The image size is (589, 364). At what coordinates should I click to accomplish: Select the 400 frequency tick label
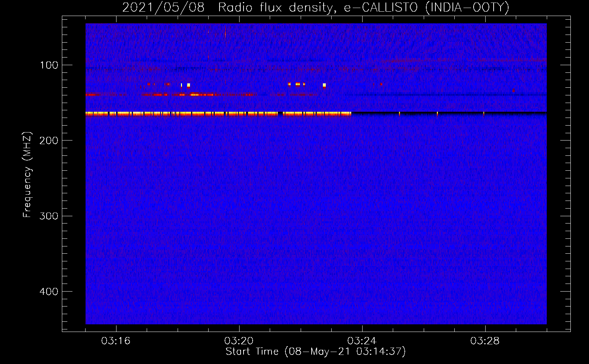49,292
